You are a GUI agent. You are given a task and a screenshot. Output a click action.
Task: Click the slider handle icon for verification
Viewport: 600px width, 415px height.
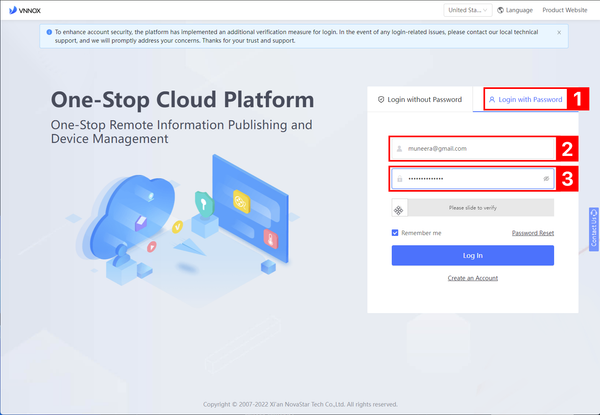[x=399, y=208]
